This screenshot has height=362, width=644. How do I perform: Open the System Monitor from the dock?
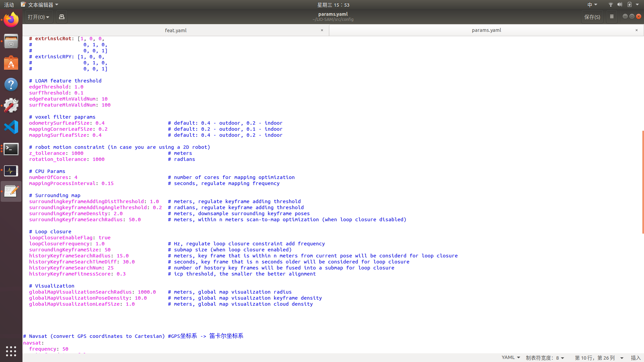pos(11,171)
